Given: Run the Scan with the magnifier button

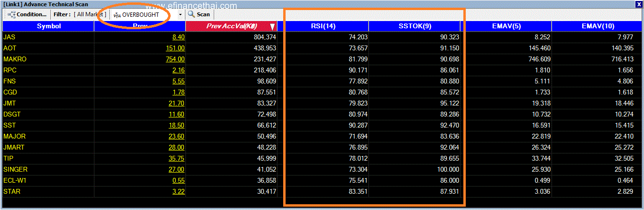Looking at the screenshot, I should (199, 14).
